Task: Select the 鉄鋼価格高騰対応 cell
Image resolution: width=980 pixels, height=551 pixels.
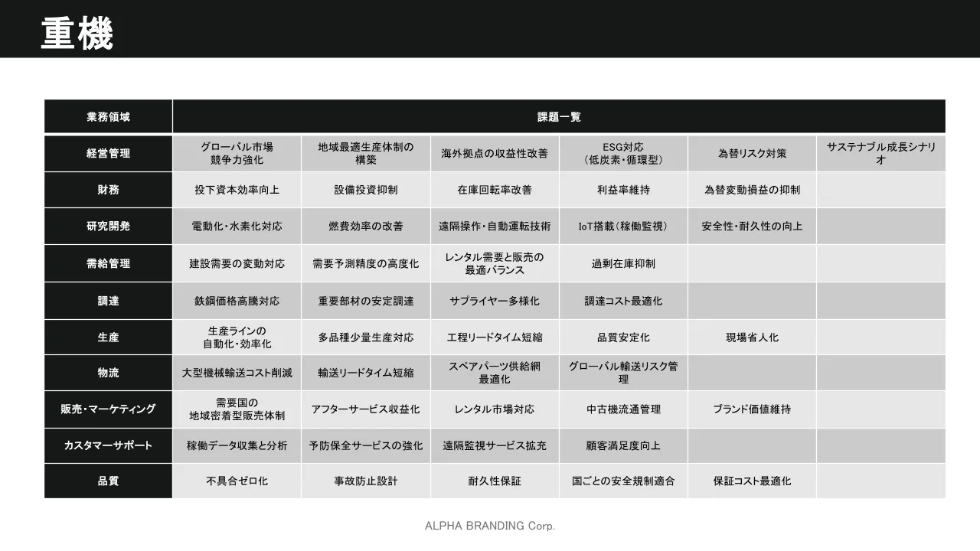Action: [x=237, y=301]
